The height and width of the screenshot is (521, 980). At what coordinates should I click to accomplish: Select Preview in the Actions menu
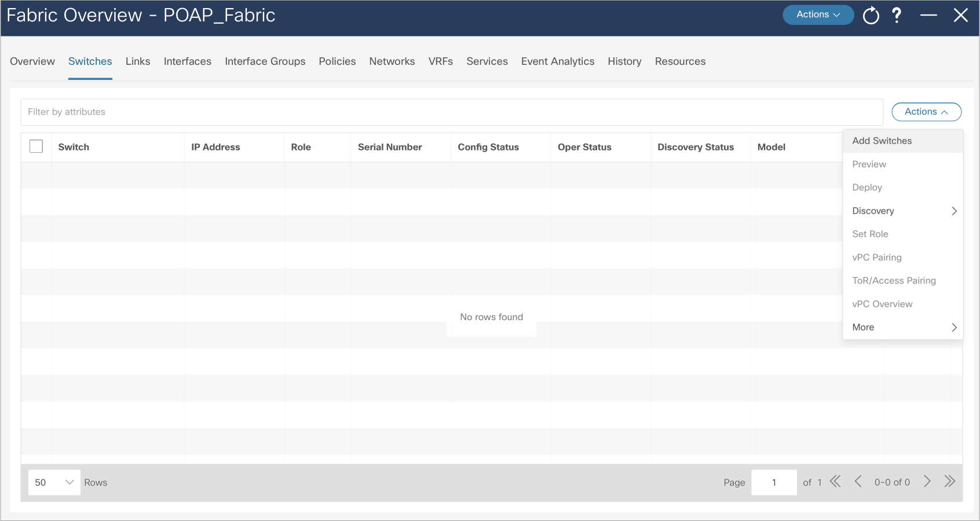coord(903,164)
